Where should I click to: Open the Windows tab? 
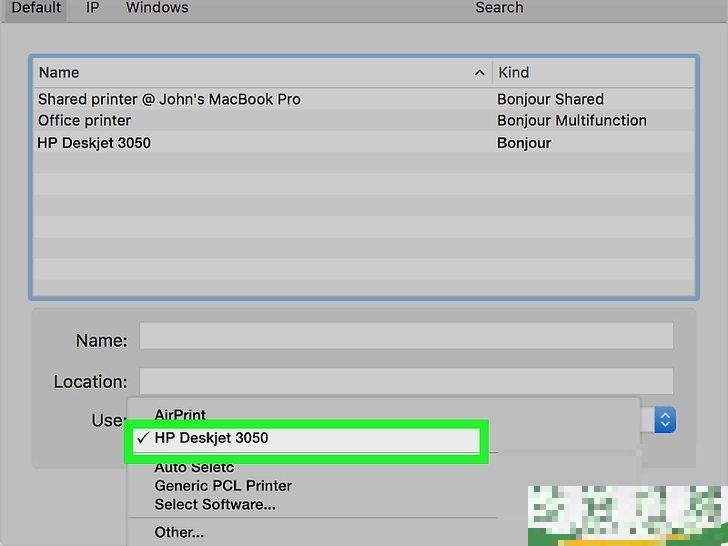157,8
